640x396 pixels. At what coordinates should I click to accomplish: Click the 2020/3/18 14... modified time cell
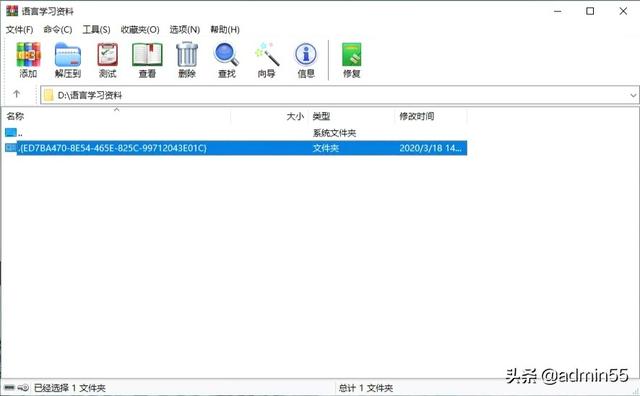click(x=430, y=148)
